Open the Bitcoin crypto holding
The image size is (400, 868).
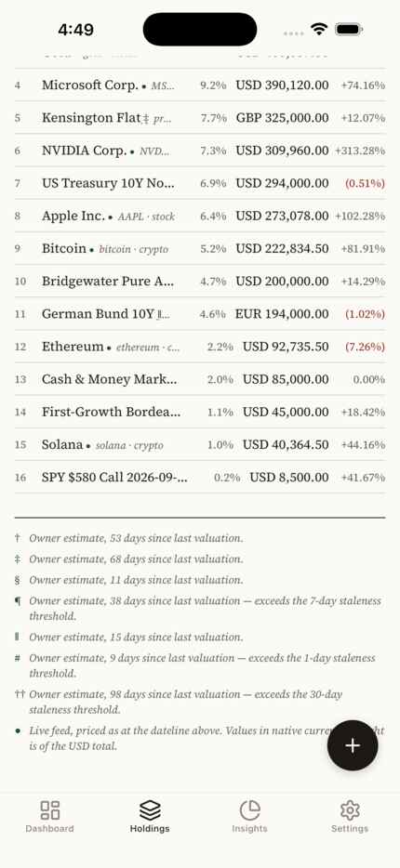click(200, 248)
